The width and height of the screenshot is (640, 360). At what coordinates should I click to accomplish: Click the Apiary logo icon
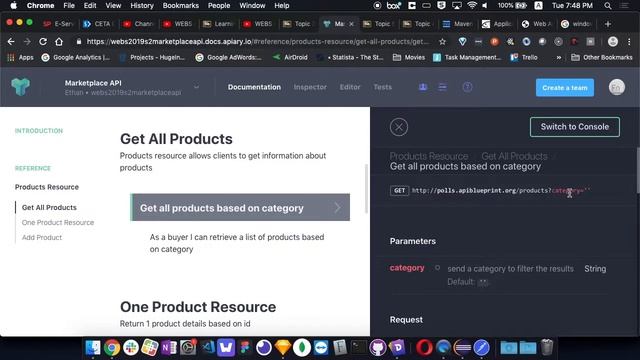point(20,87)
